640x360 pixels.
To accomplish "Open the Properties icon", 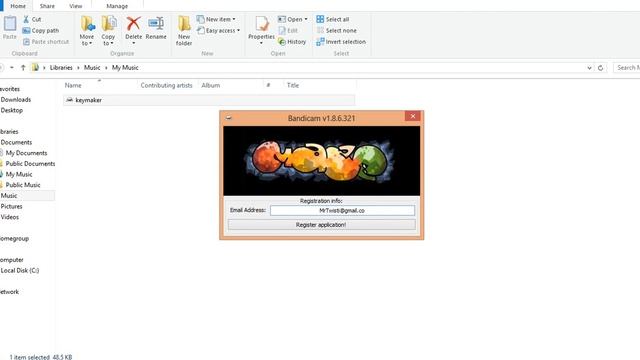I will click(262, 24).
